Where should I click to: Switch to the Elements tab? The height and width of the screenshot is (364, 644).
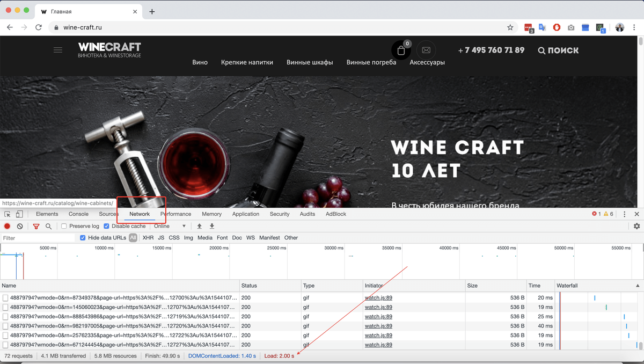coord(47,214)
